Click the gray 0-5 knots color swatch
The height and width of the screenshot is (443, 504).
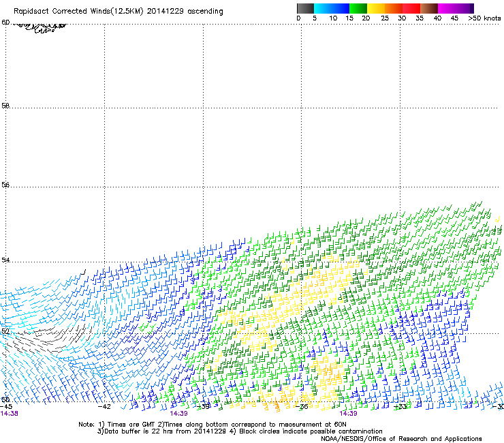tap(305, 8)
